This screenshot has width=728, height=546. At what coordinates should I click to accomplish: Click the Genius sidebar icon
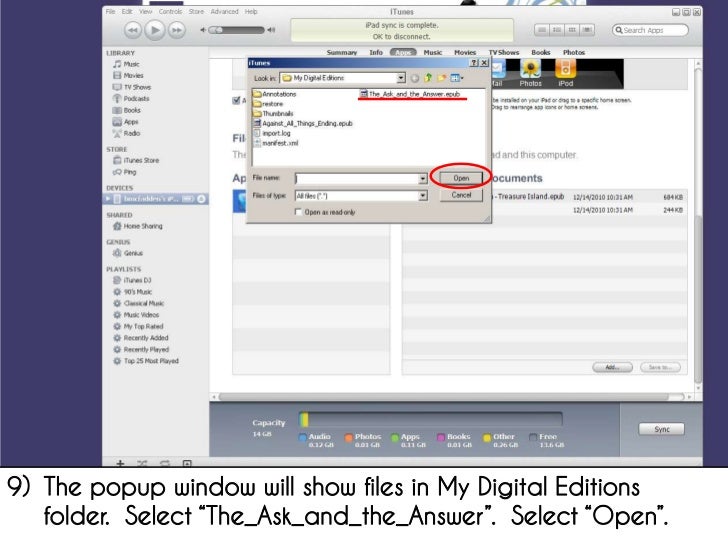click(117, 253)
